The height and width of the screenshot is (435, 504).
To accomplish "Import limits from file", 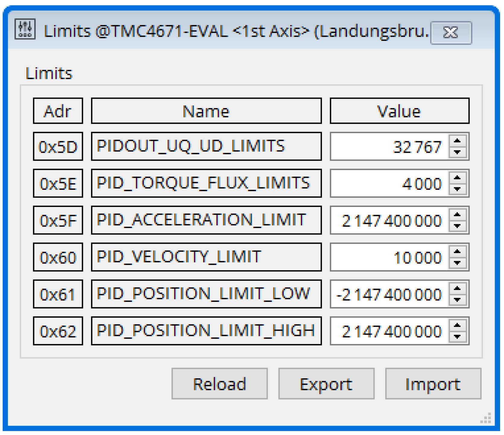I will coord(433,384).
